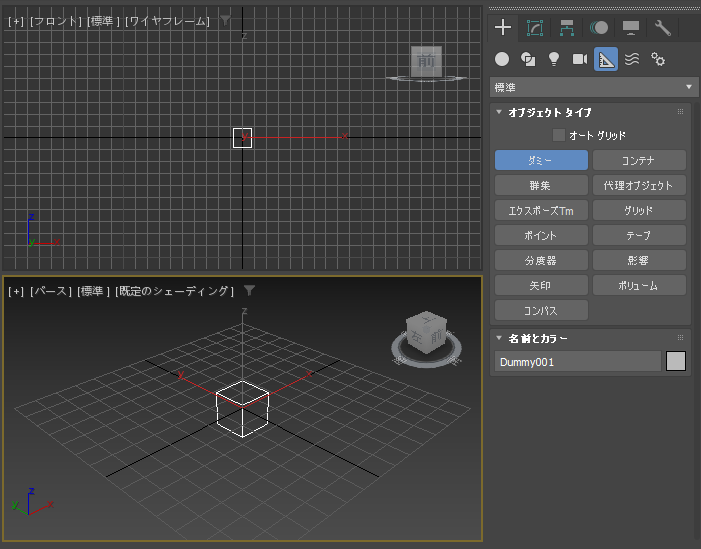701x549 pixels.
Task: Click the 影響 helper button
Action: (x=639, y=260)
